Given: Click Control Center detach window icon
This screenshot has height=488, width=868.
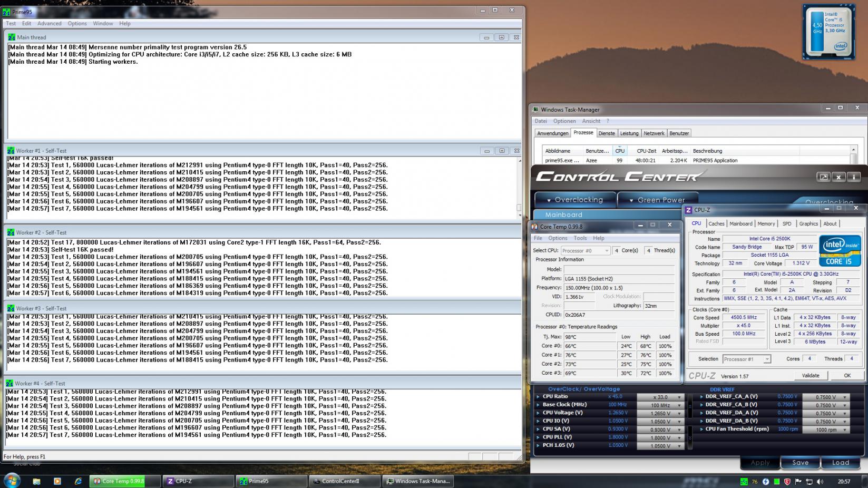Looking at the screenshot, I should pos(823,177).
